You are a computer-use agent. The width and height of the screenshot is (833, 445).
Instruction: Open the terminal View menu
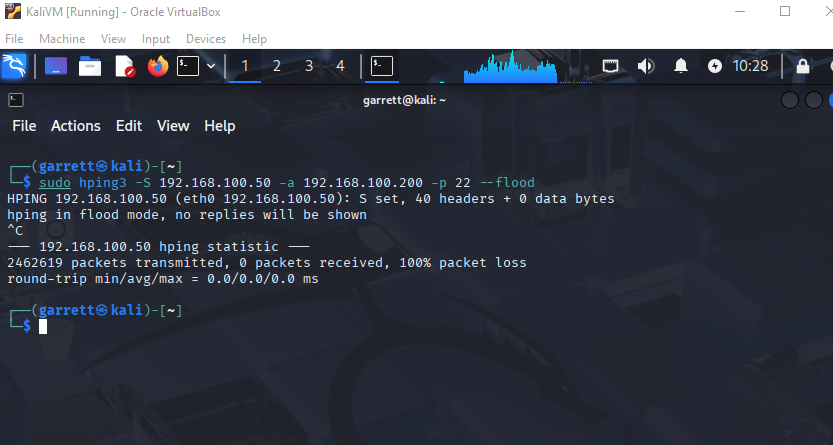pos(173,126)
